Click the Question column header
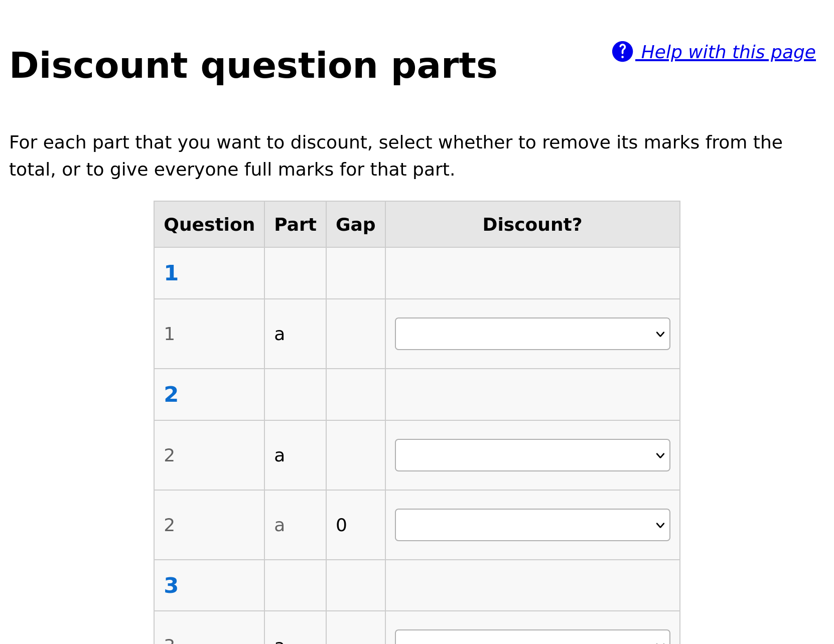This screenshot has height=644, width=834. [x=209, y=224]
